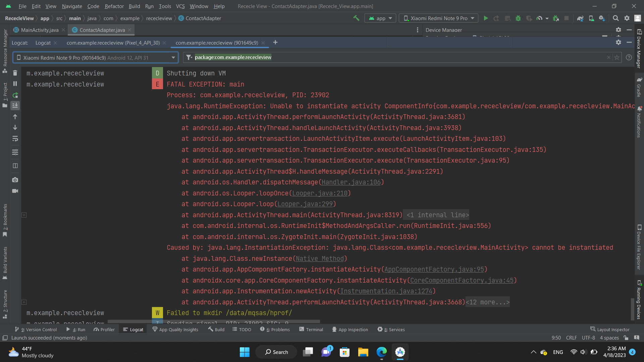Open File Explorer from taskbar
644x362 pixels.
click(363, 352)
